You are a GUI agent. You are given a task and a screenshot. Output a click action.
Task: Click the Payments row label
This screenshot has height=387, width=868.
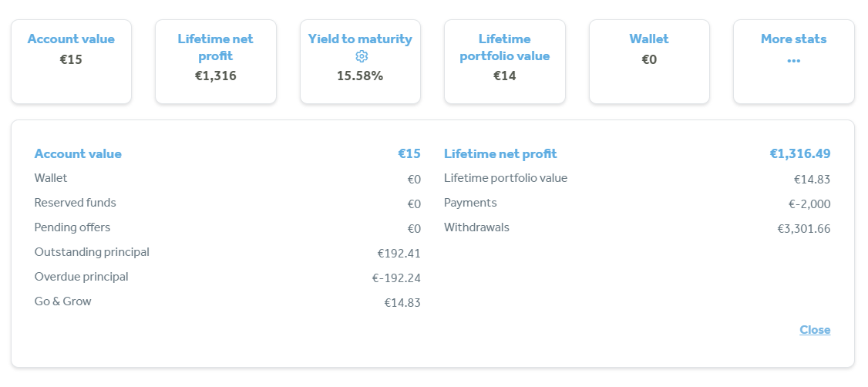470,204
